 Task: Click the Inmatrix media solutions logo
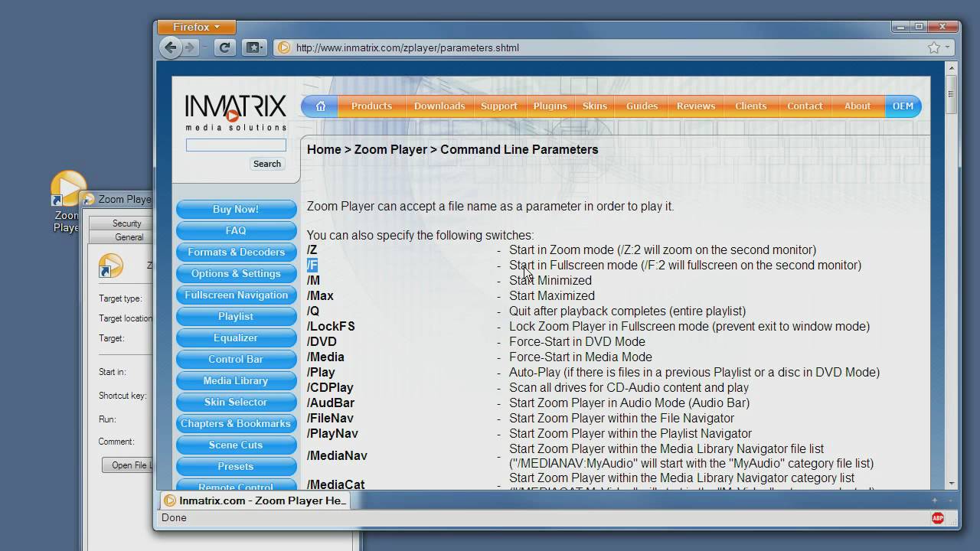[x=236, y=112]
